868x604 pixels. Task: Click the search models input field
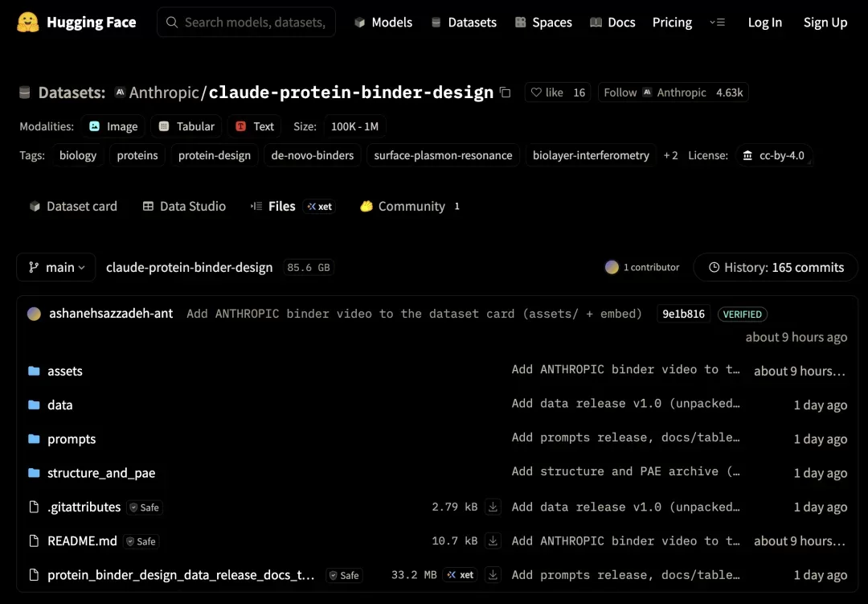(x=247, y=23)
